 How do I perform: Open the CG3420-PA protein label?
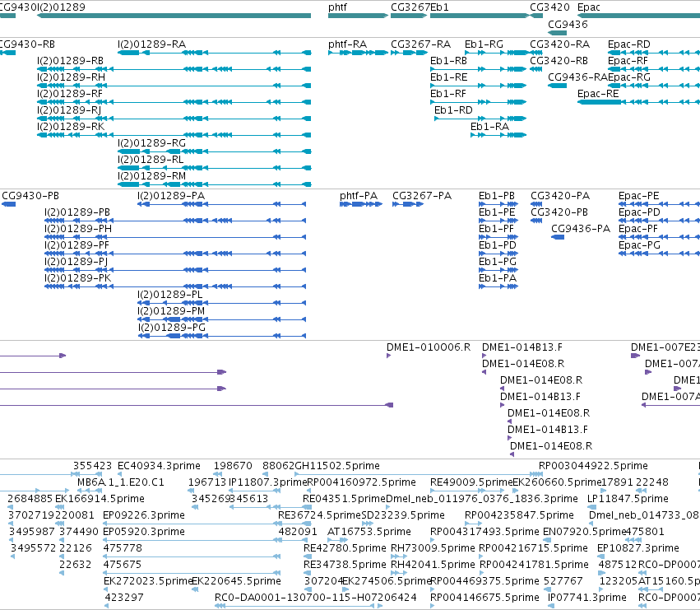point(560,196)
